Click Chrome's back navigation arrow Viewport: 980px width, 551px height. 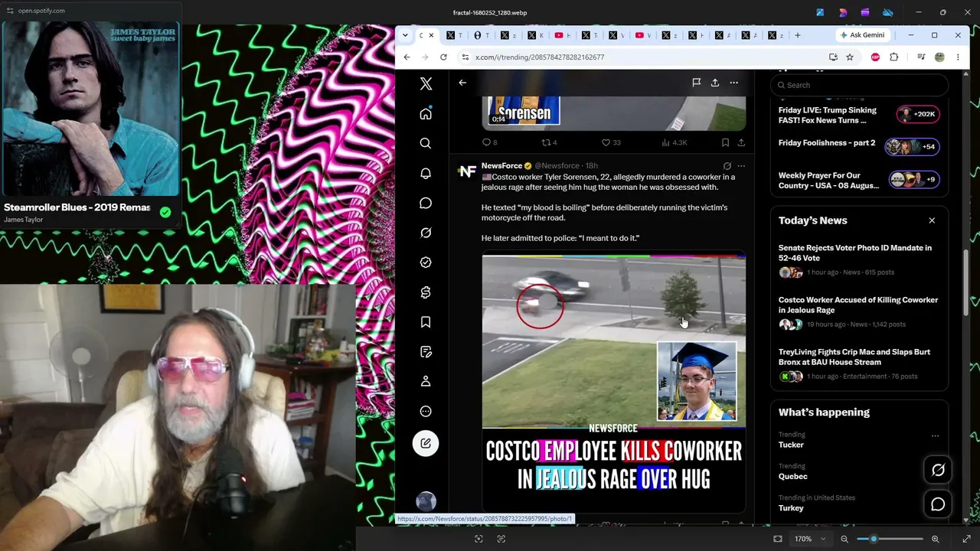pyautogui.click(x=407, y=57)
